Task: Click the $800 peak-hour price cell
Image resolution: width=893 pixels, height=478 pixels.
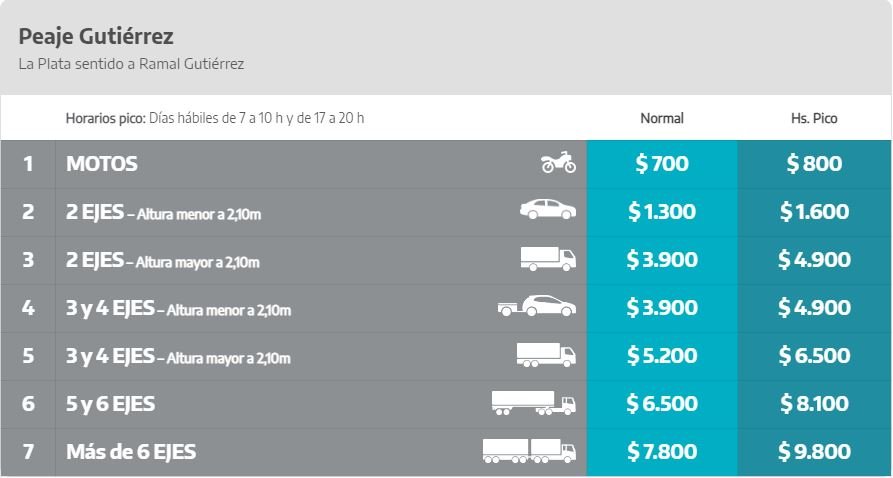Action: (x=814, y=164)
